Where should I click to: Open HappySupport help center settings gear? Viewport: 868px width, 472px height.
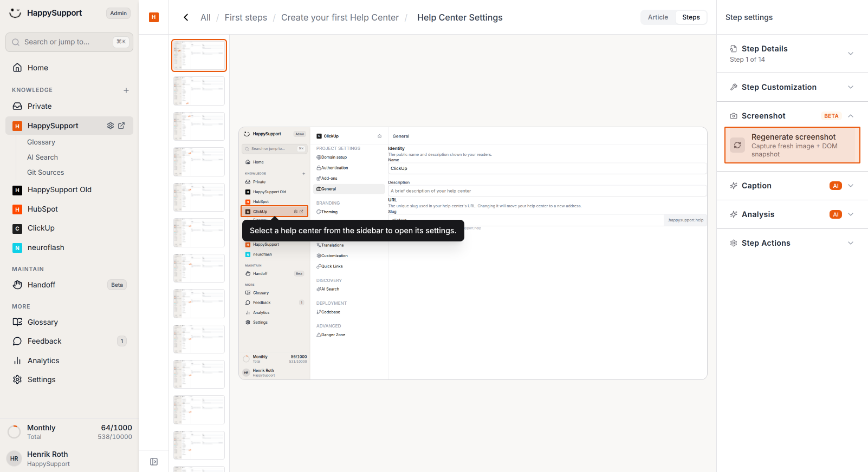tap(111, 126)
